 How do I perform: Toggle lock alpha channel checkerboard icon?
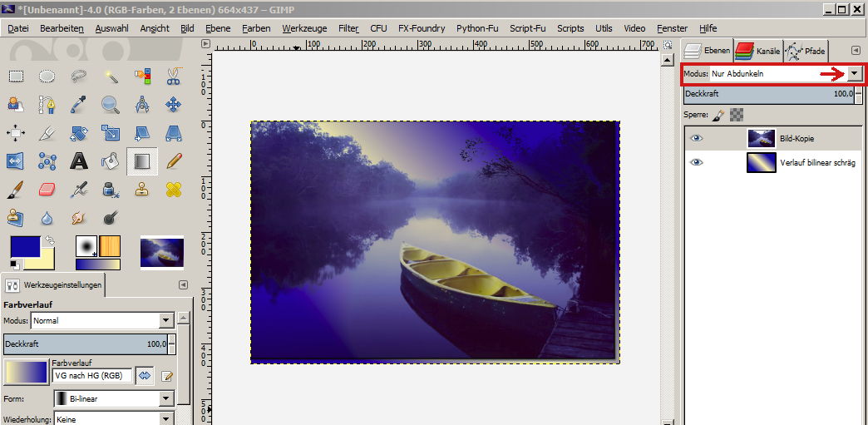tap(737, 115)
